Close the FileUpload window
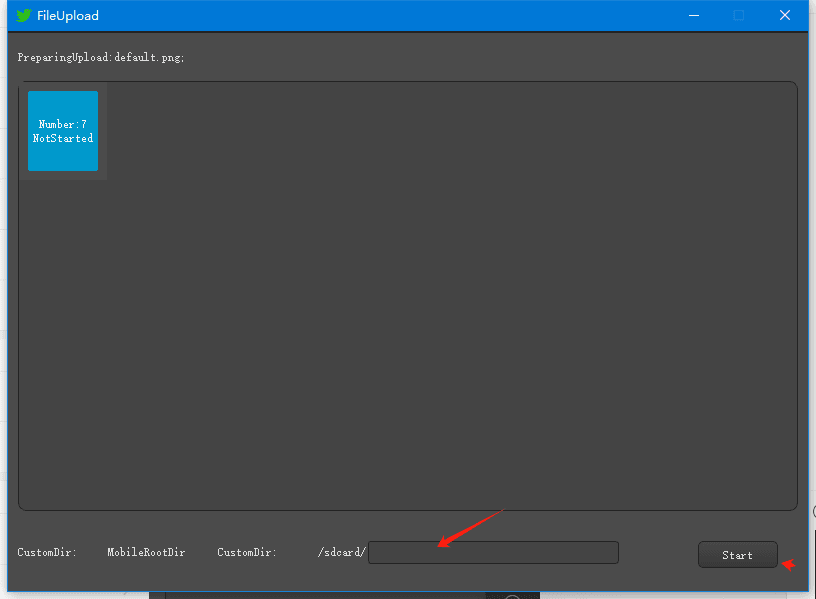The width and height of the screenshot is (816, 599). tap(785, 16)
